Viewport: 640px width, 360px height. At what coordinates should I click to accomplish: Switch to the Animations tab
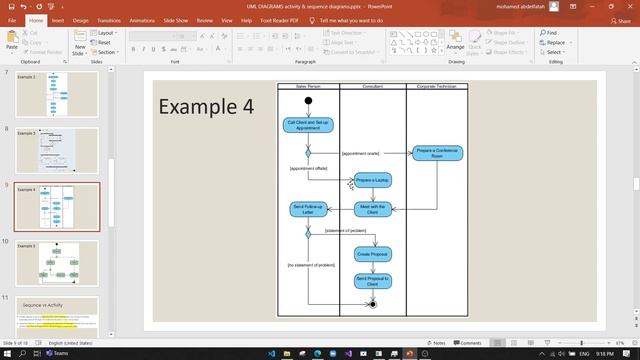pyautogui.click(x=142, y=20)
